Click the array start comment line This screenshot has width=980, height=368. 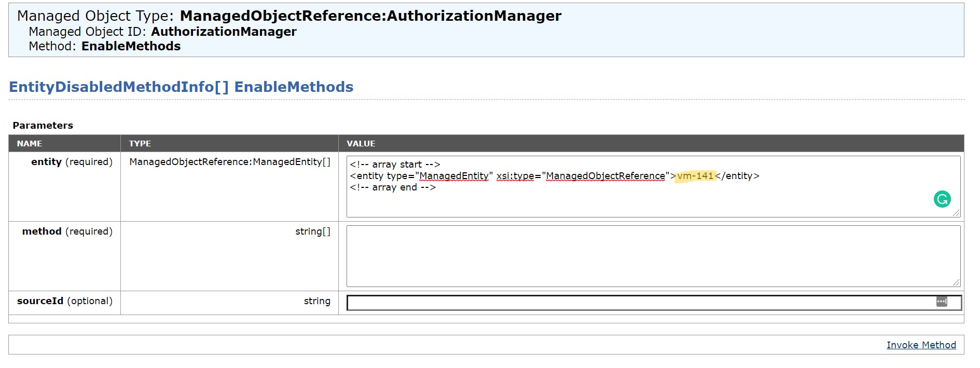pos(395,165)
